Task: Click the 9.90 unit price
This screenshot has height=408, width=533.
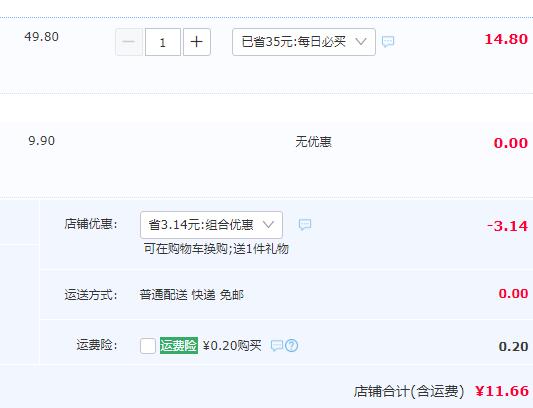Action: pos(41,141)
